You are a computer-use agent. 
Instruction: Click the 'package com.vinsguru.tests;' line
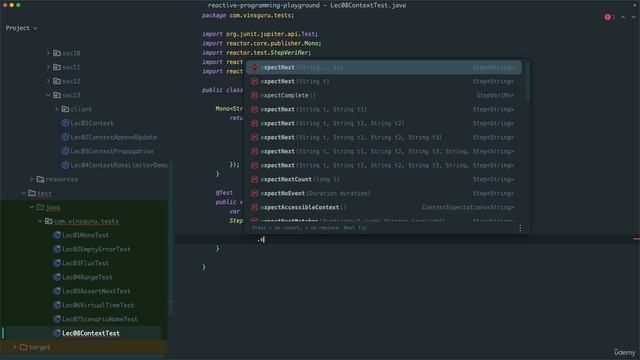(248, 15)
